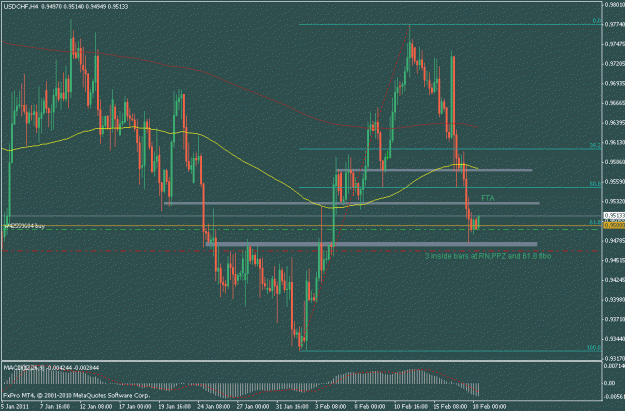
Task: Select the thick gray support zone near 0.94785
Action: pos(371,244)
